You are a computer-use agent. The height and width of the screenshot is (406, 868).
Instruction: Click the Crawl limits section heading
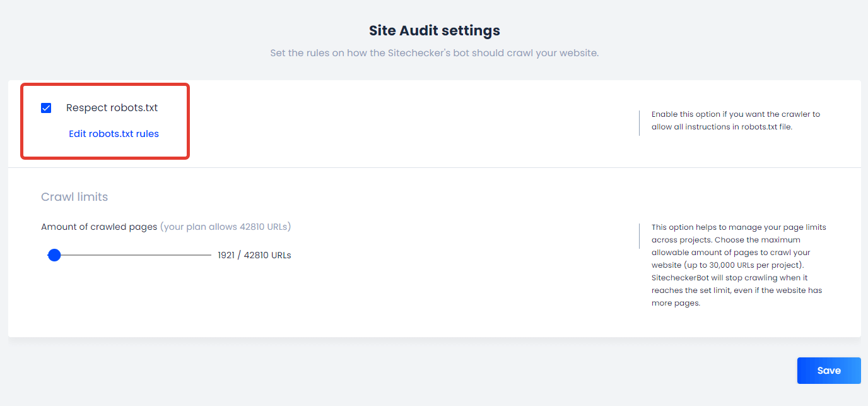point(74,197)
